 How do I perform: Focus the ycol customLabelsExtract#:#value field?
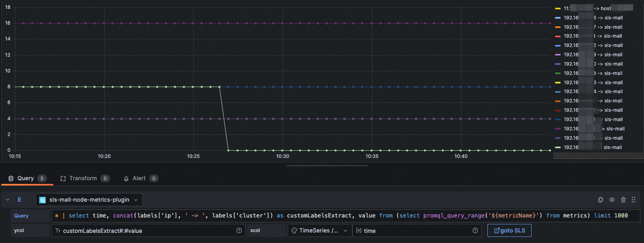tap(148, 230)
